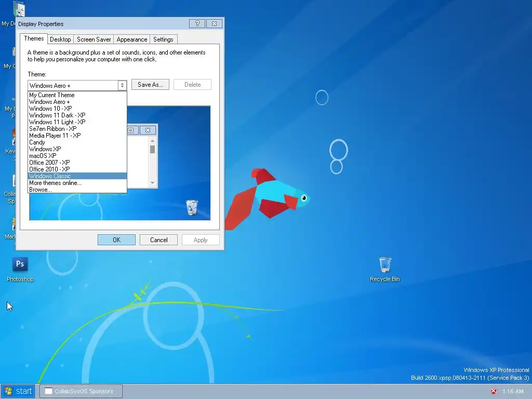Click preview window close icon
The image size is (532, 399).
point(148,130)
